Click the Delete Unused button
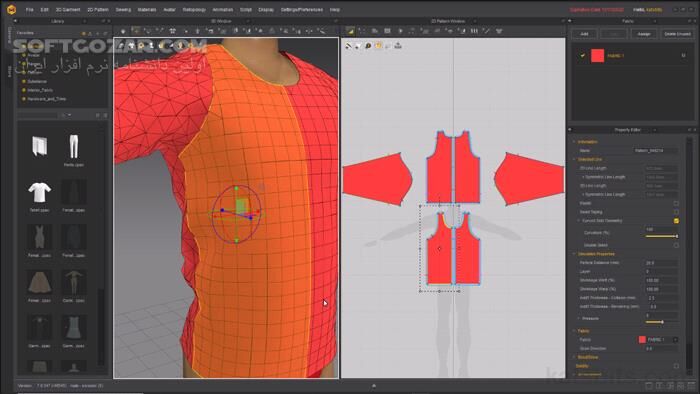Screen dimensions: 700x394 [677, 34]
